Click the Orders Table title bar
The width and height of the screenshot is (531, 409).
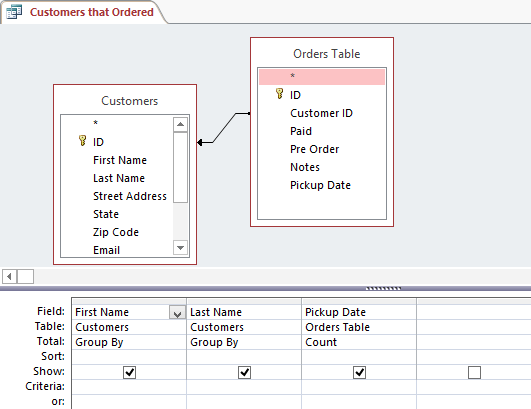coord(322,53)
